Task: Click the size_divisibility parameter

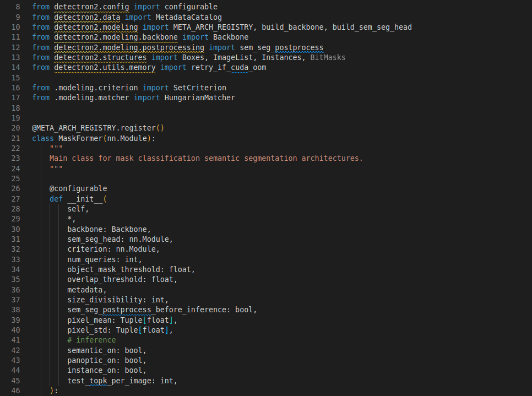Action: coord(105,300)
